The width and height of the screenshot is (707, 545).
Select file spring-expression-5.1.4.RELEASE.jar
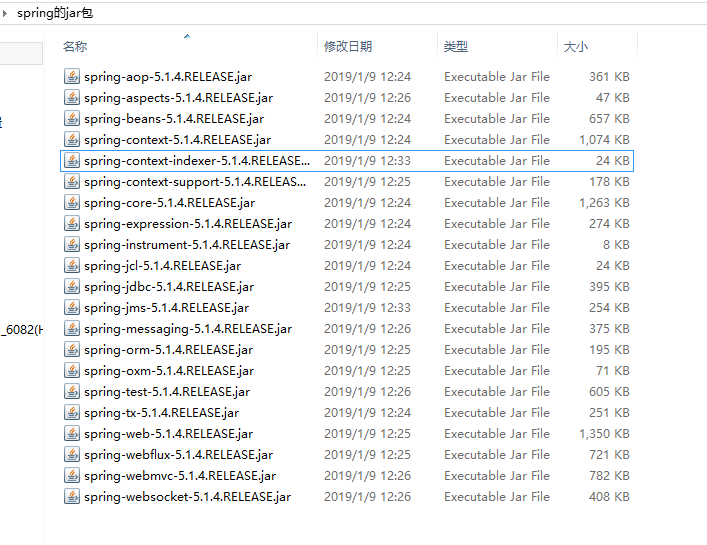click(x=188, y=224)
